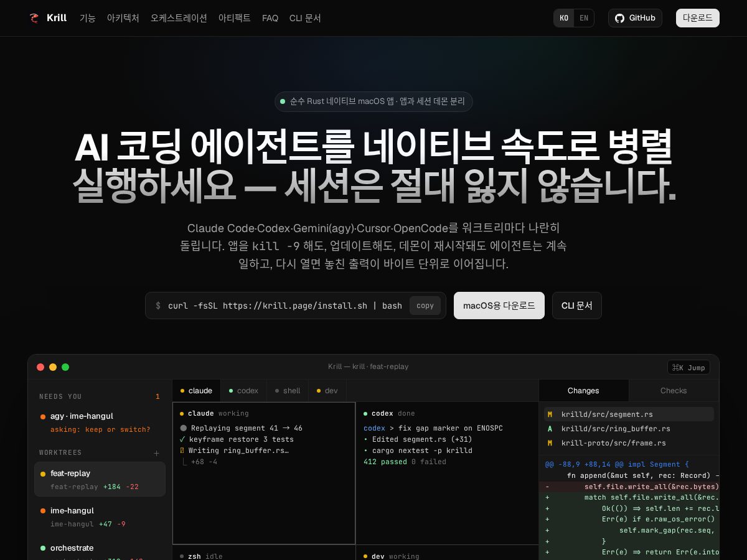
Task: Click the diff hunk header '@@ -88,9 +88,14'
Action: tap(617, 464)
